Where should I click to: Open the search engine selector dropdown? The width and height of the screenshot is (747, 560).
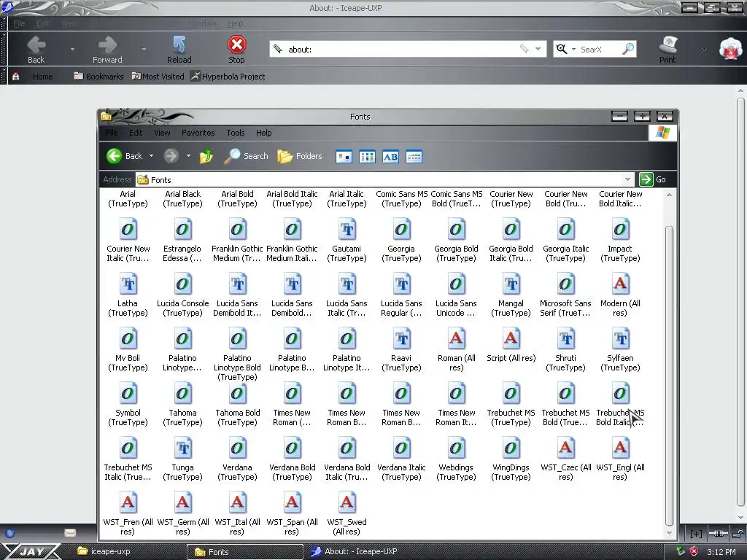(573, 50)
